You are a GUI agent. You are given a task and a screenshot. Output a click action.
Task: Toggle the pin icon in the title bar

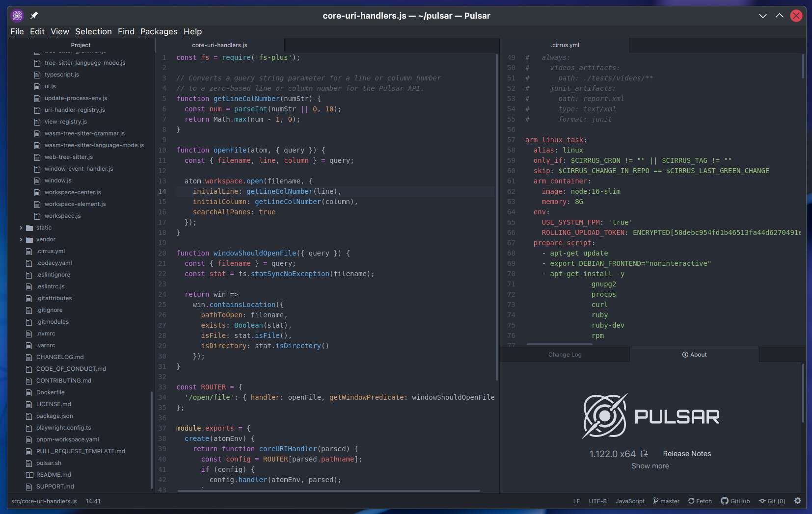click(34, 15)
